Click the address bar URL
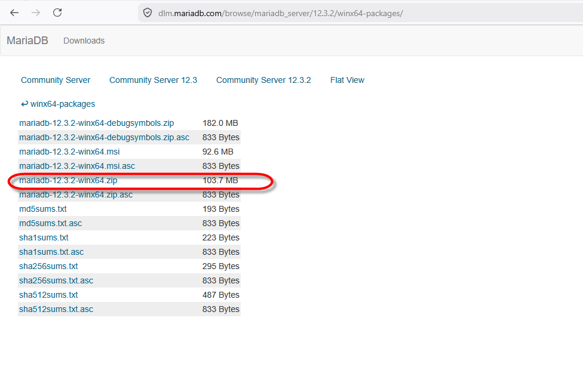583x392 pixels. point(280,13)
